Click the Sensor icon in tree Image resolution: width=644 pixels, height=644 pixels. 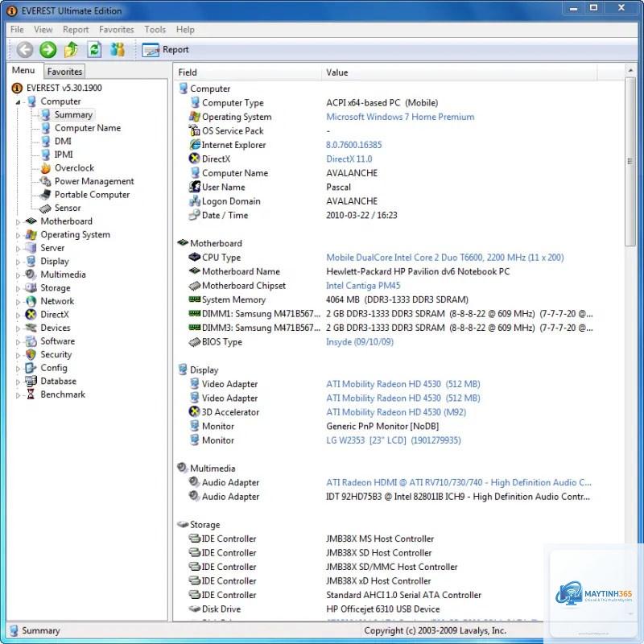coord(46,208)
